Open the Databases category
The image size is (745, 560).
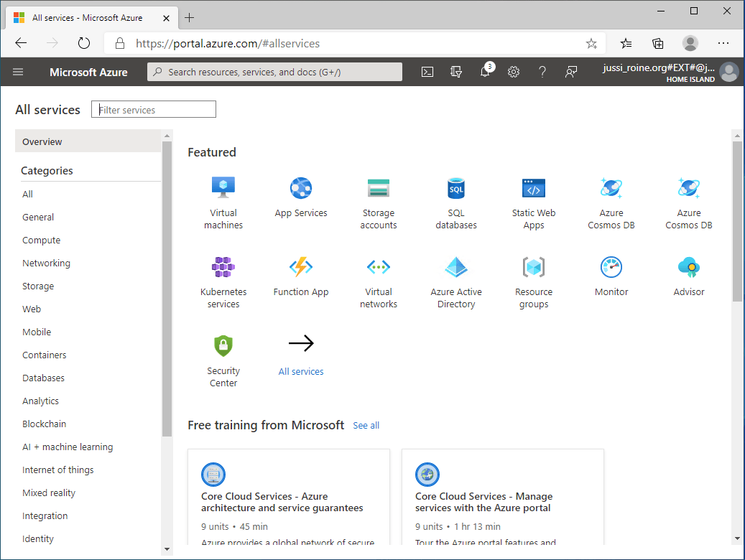click(x=43, y=378)
